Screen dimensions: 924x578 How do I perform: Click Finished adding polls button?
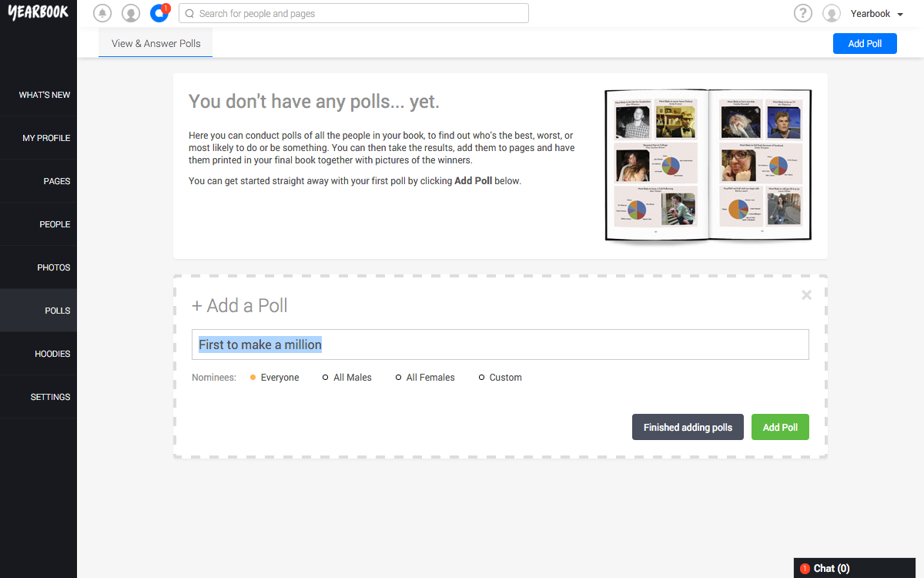(688, 427)
